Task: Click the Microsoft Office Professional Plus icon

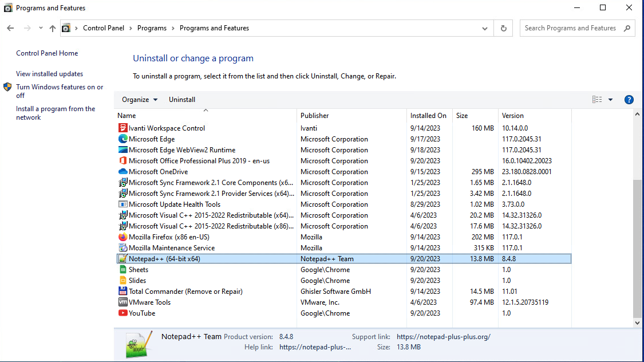Action: [123, 160]
